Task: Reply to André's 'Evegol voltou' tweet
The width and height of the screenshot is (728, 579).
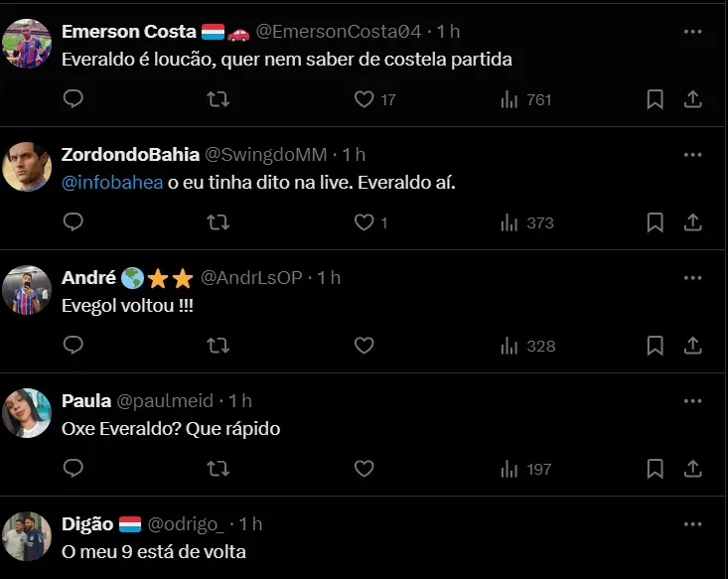Action: tap(73, 346)
